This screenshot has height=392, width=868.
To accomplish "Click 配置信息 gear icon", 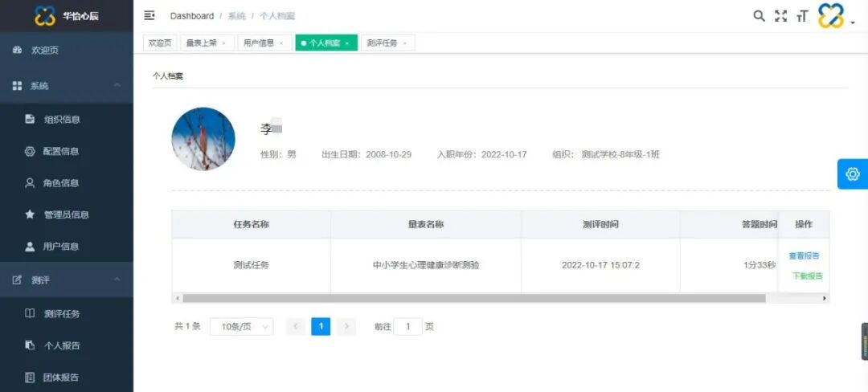I will pyautogui.click(x=30, y=151).
